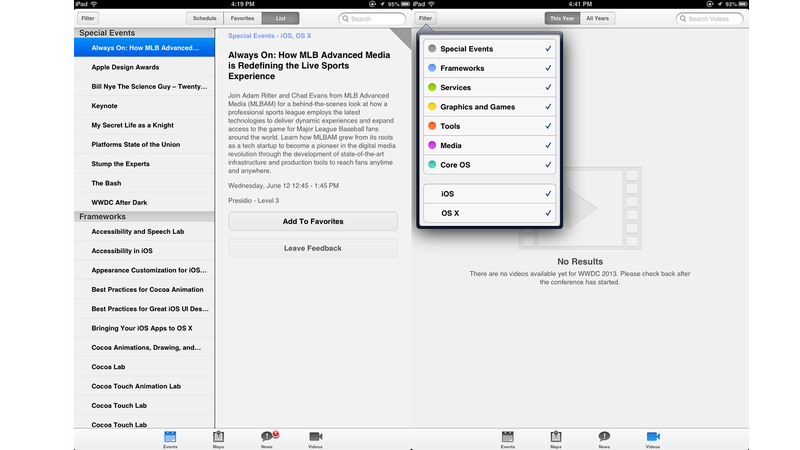Select Apple Design Awards session

point(144,67)
